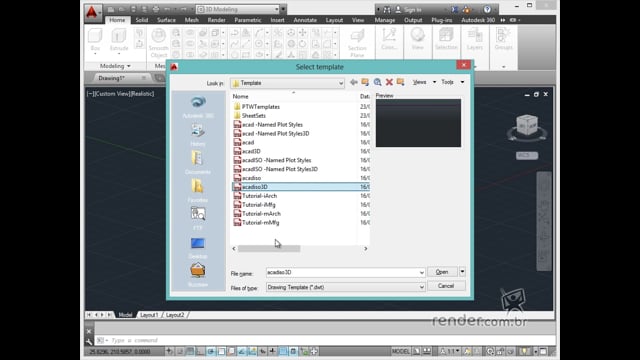Toggle MODEL space in status bar
Image resolution: width=640 pixels, height=360 pixels.
400,351
